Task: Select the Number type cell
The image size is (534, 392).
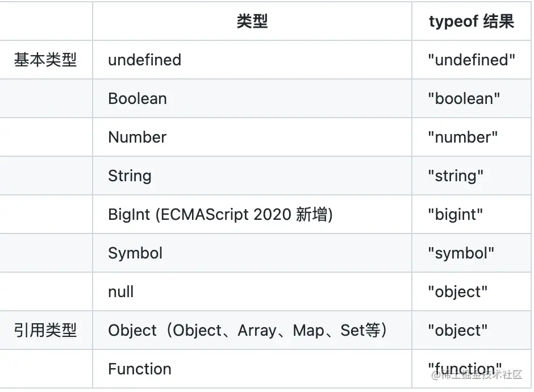Action: [137, 137]
